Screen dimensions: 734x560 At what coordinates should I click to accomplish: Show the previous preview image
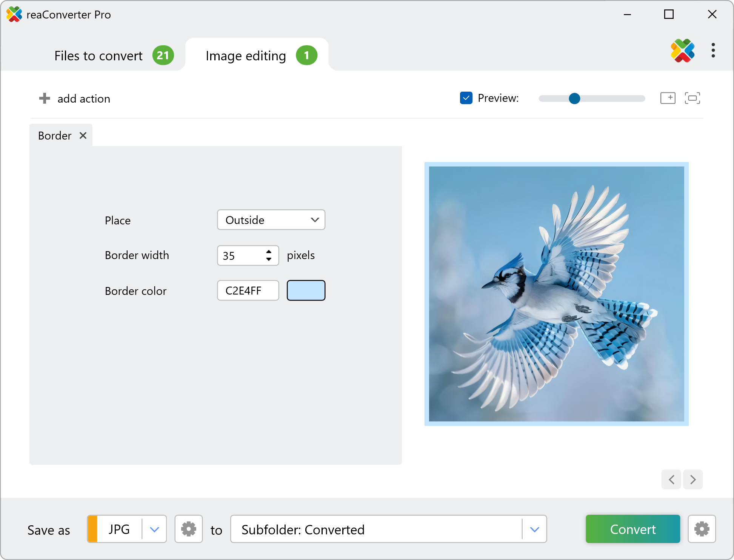[671, 479]
